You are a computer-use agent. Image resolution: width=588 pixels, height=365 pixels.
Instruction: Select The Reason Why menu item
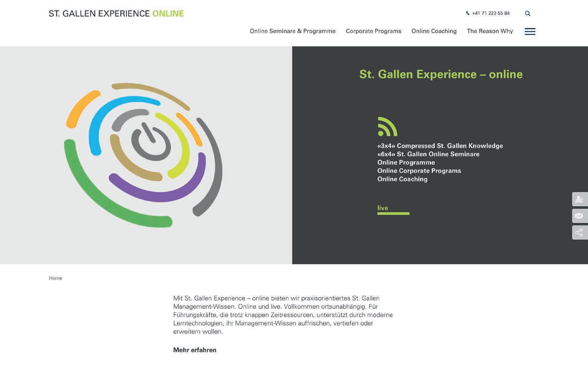point(490,31)
